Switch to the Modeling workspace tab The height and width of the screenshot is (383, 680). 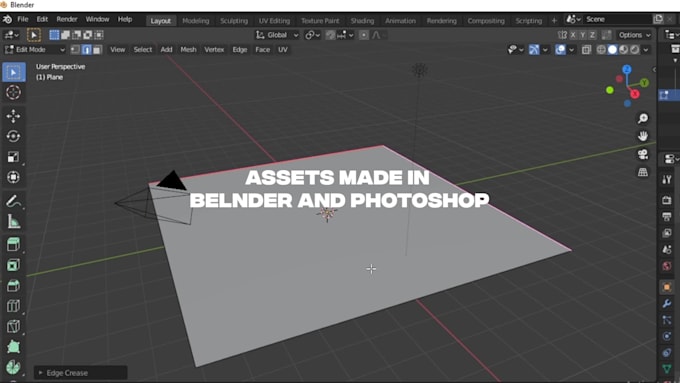pyautogui.click(x=196, y=21)
